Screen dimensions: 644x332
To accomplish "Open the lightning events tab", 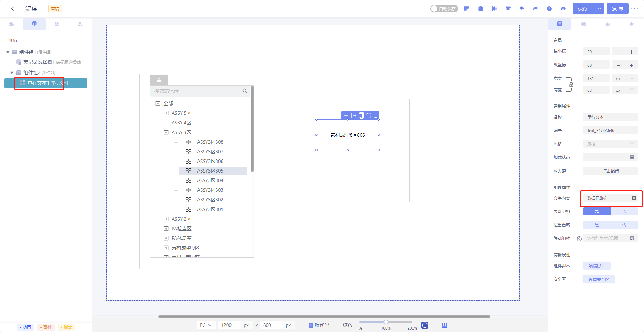I will [631, 24].
